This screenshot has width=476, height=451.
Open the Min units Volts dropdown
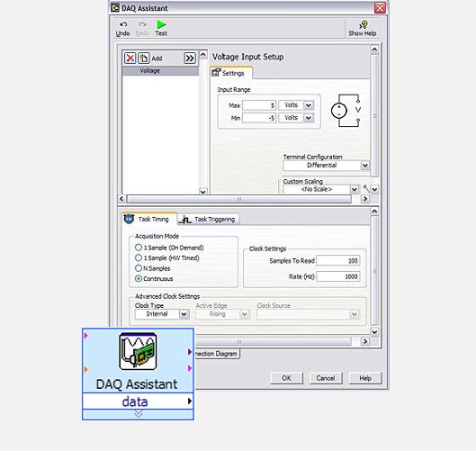pyautogui.click(x=309, y=118)
